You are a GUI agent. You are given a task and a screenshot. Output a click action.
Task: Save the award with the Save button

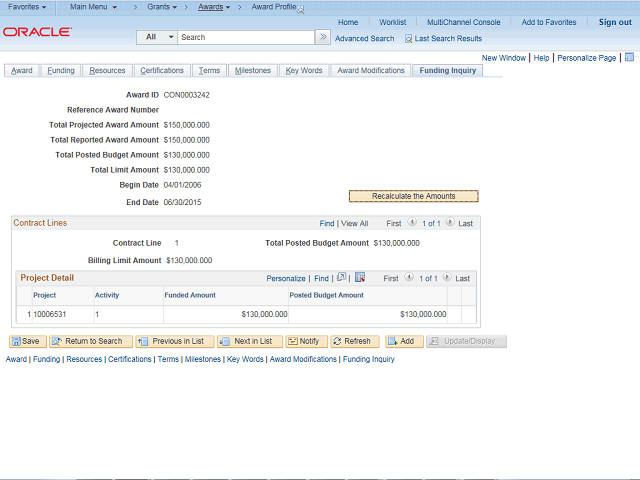(x=28, y=341)
